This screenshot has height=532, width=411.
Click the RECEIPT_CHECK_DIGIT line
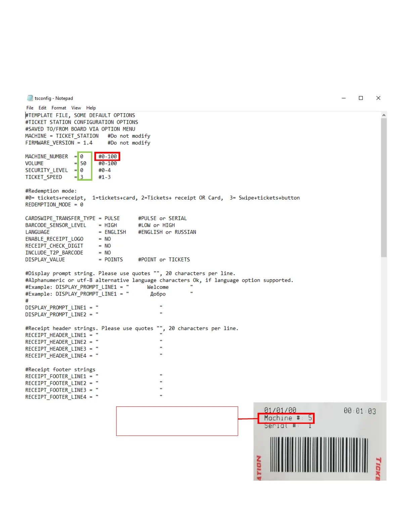(x=68, y=246)
